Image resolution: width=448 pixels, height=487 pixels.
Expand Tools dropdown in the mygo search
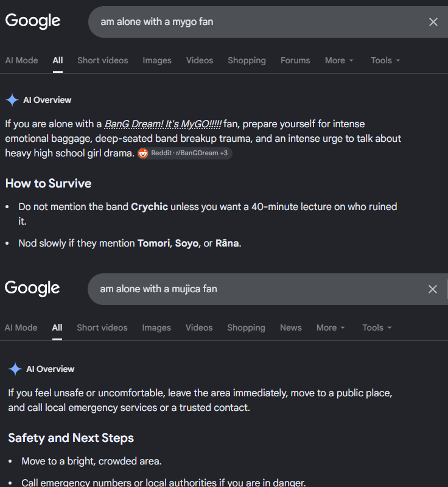click(385, 60)
